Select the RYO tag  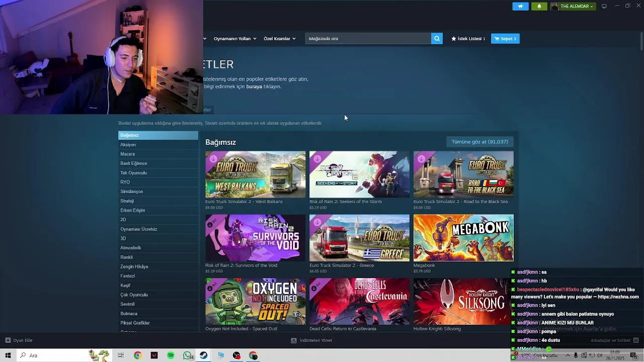(x=158, y=182)
